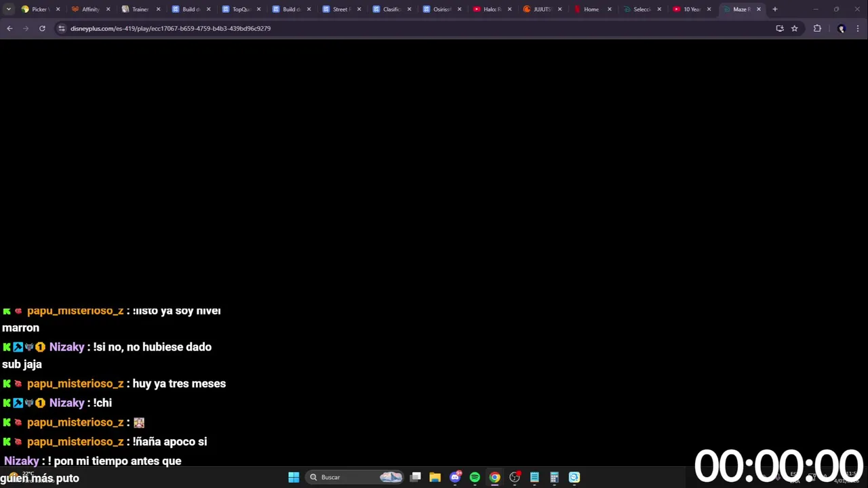868x488 pixels.
Task: Reload the Disney+ page
Action: pos(42,28)
